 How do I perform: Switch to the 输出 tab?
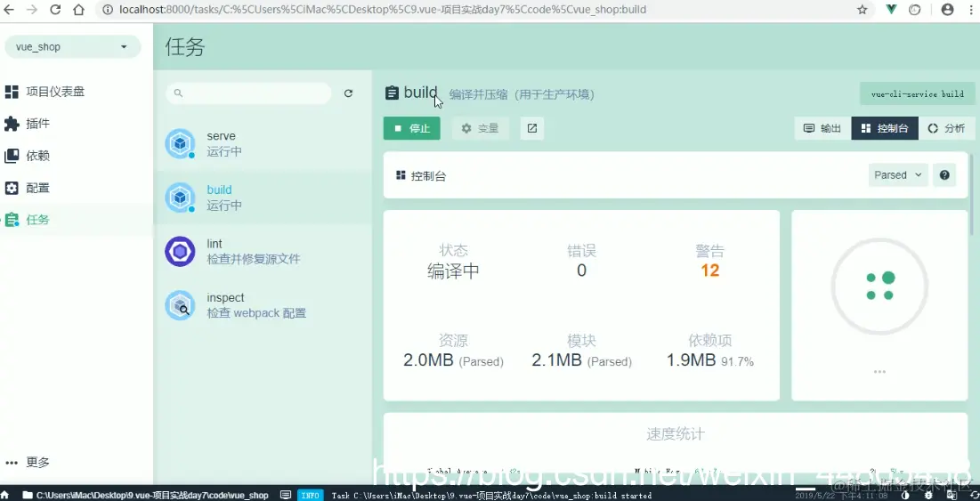822,128
